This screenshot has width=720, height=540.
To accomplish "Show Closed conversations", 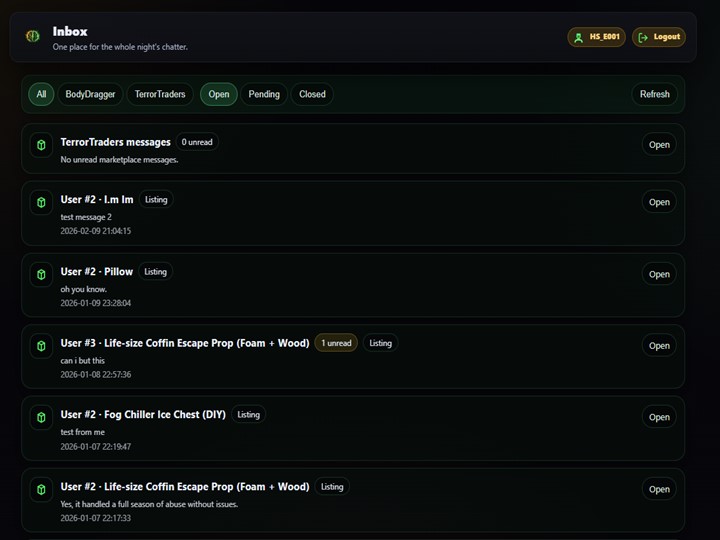I will coord(312,94).
